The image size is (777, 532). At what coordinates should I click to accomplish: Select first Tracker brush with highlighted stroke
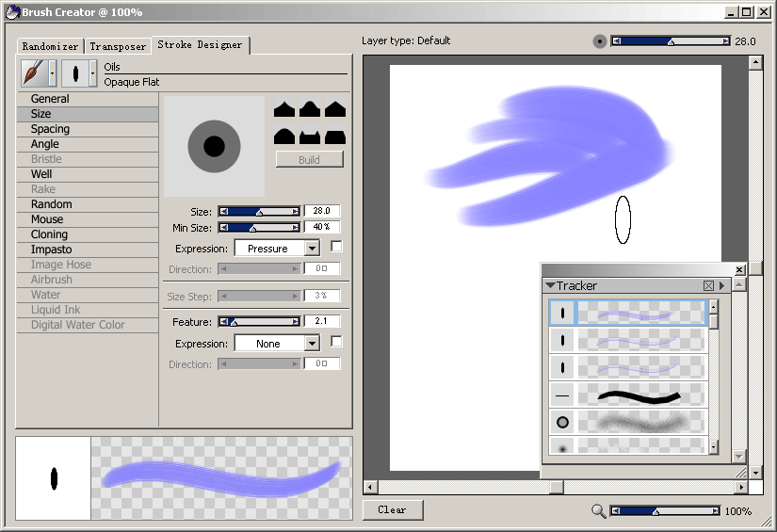tap(628, 313)
